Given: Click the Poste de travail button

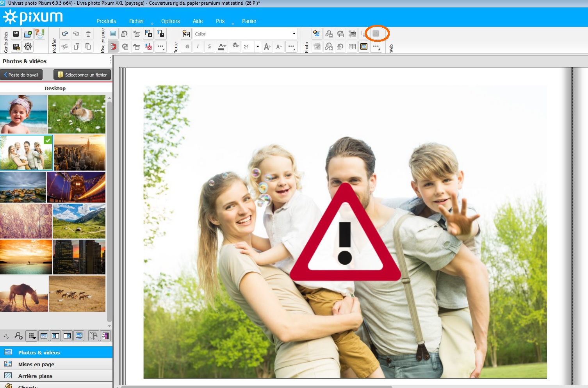Looking at the screenshot, I should pyautogui.click(x=21, y=75).
